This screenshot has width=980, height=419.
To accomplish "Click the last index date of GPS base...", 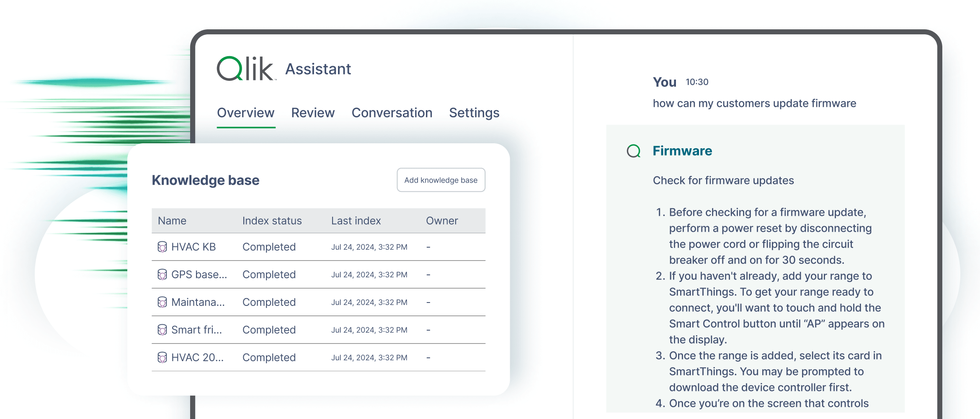I will (369, 275).
